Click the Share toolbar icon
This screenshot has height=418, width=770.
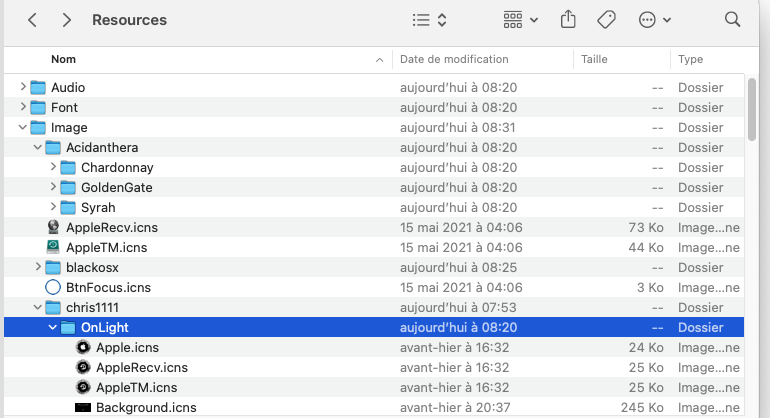568,20
